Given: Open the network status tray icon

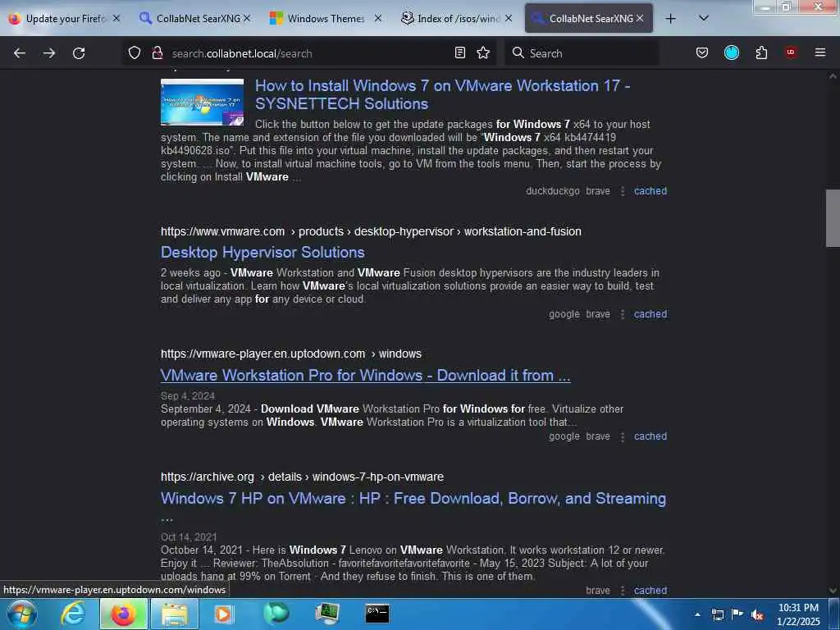Looking at the screenshot, I should click(717, 614).
